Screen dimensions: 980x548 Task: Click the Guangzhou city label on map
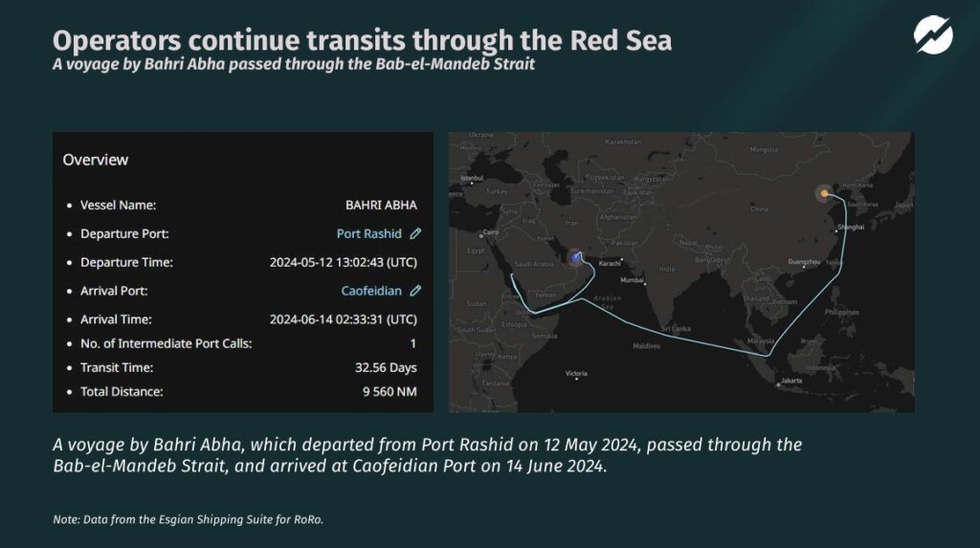[803, 261]
